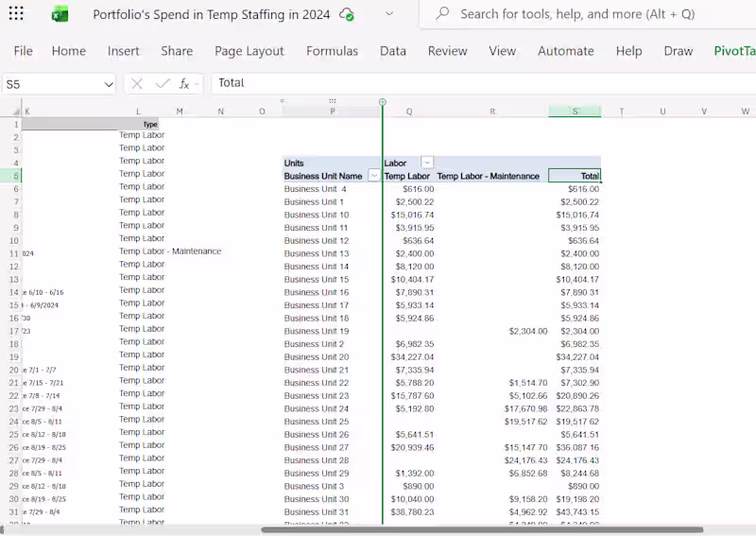The height and width of the screenshot is (536, 756).
Task: Open the Automate tab
Action: (565, 51)
